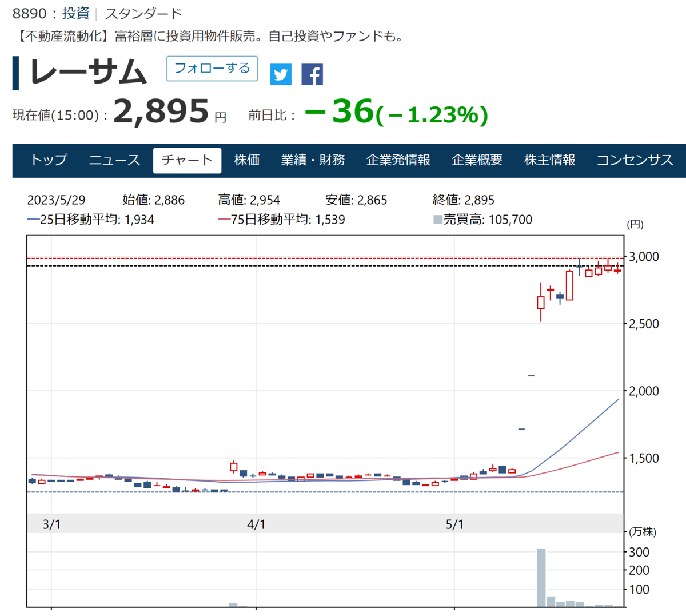686x616 pixels.
Task: Click the 3/1 date axis label
Action: click(51, 524)
